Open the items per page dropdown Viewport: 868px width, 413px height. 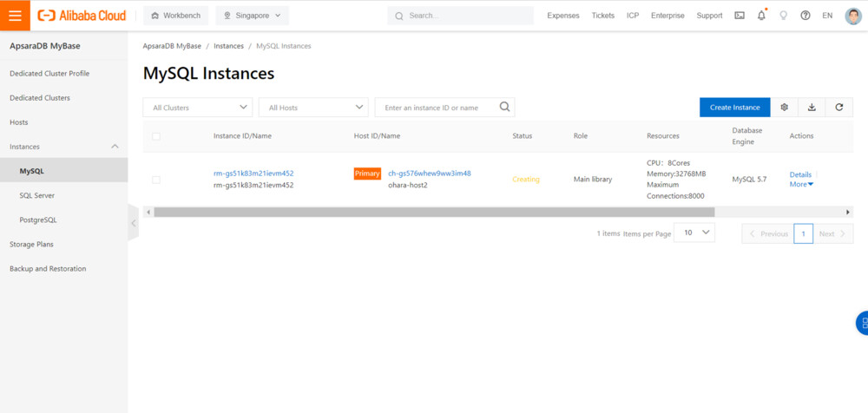pos(695,233)
